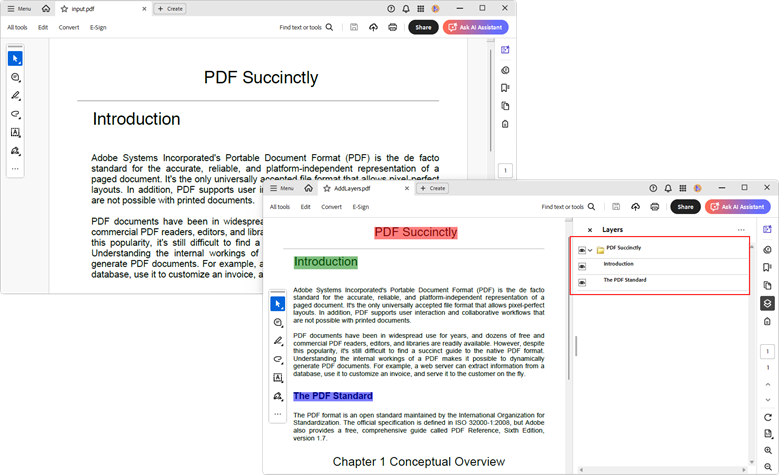
Task: Add a comment tool in input.pdf window
Action: click(x=15, y=77)
